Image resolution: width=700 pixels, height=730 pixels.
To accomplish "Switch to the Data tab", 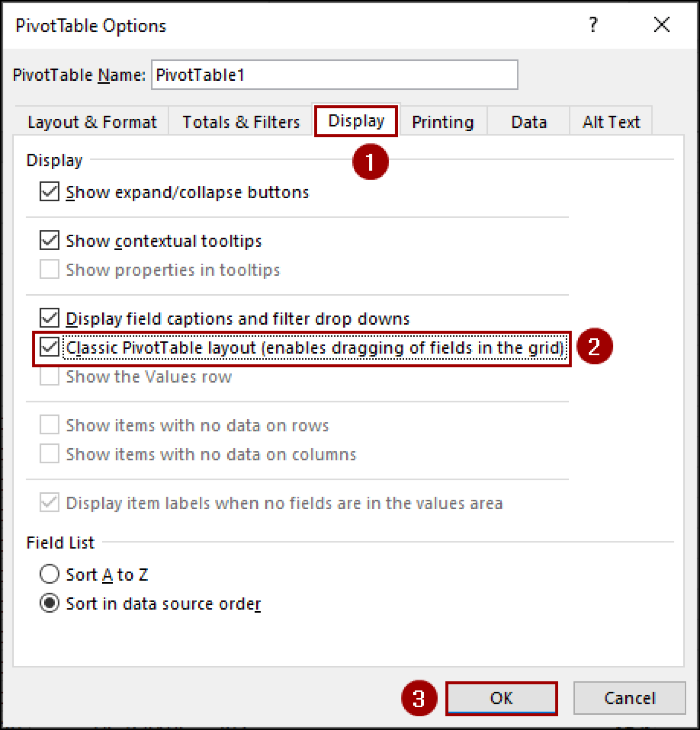I will 528,122.
